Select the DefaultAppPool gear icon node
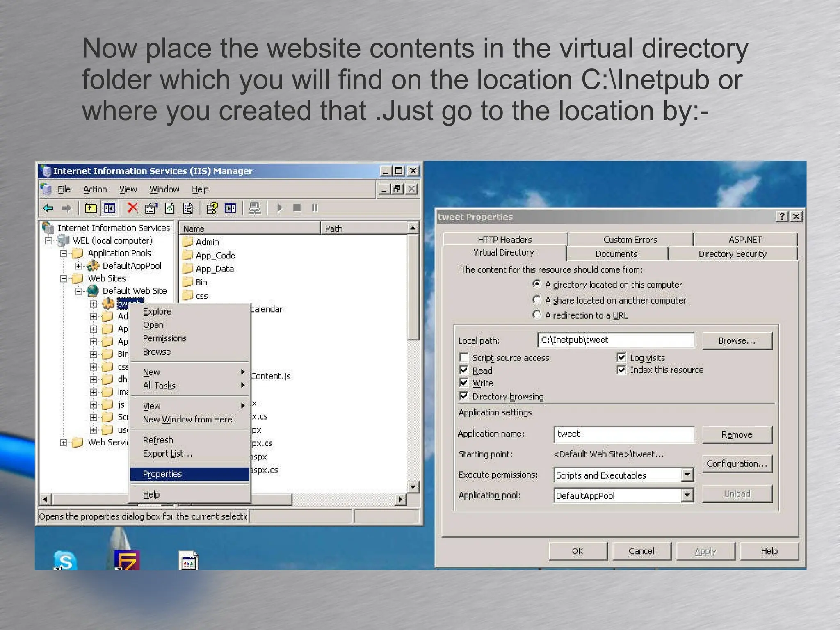This screenshot has height=630, width=840. coord(94,266)
